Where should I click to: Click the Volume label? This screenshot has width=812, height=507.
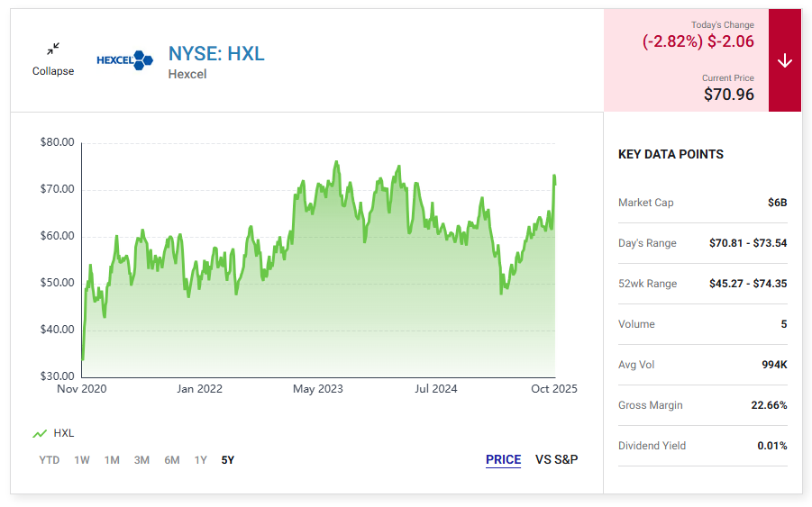pyautogui.click(x=636, y=324)
